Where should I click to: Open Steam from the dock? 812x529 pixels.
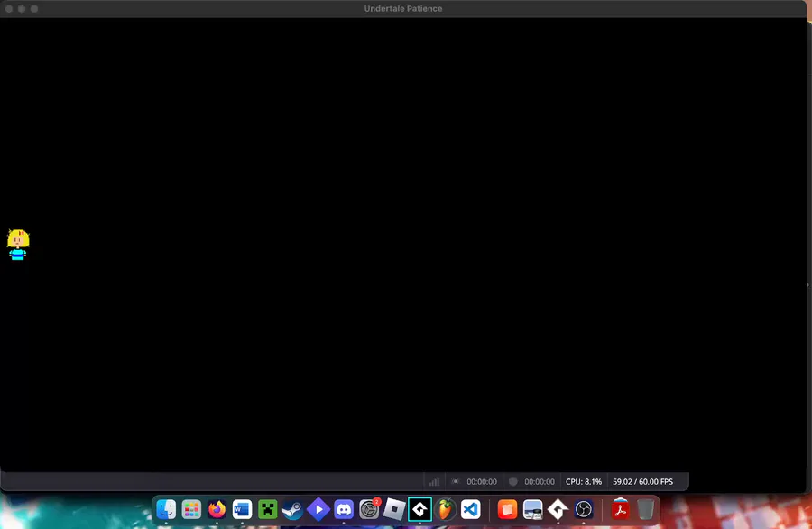[293, 509]
